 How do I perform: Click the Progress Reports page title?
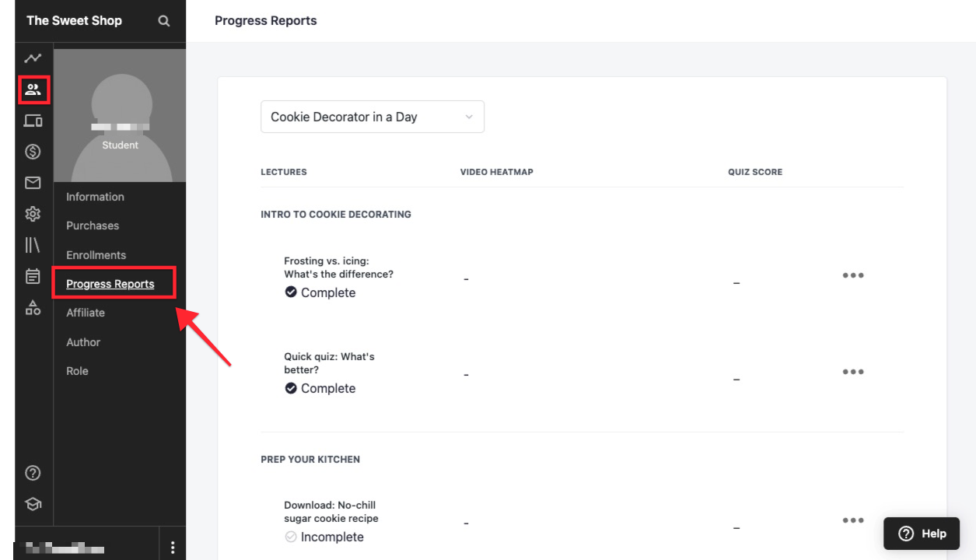tap(266, 21)
